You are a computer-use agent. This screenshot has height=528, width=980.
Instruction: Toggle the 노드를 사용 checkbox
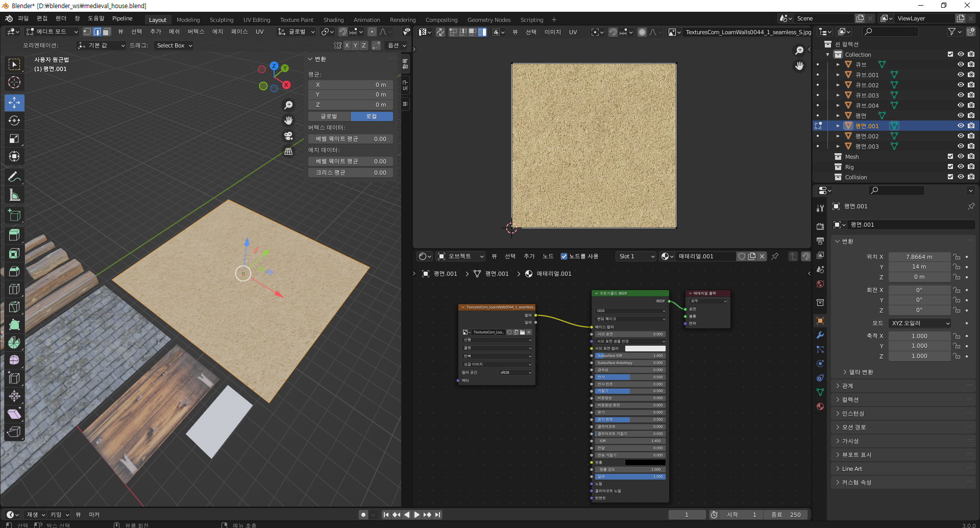(x=564, y=256)
